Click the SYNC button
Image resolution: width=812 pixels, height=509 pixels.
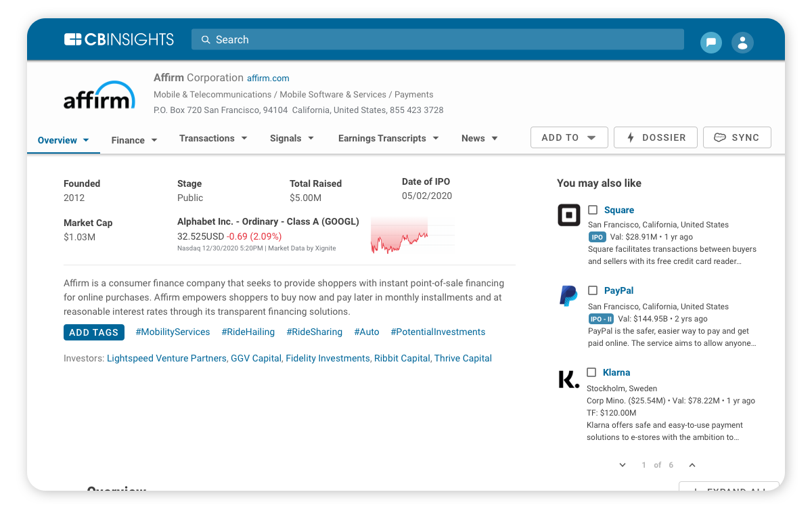pos(737,137)
